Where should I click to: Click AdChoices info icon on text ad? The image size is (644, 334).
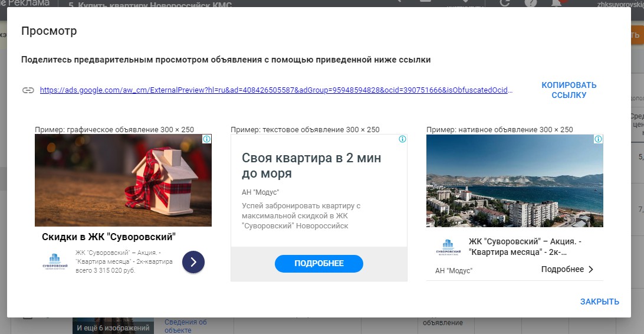402,139
